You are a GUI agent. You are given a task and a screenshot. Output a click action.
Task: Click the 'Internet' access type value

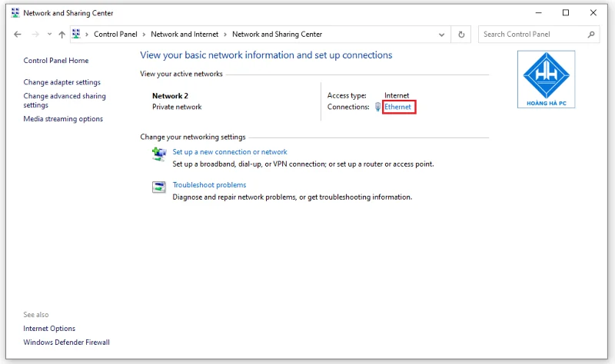tap(397, 95)
